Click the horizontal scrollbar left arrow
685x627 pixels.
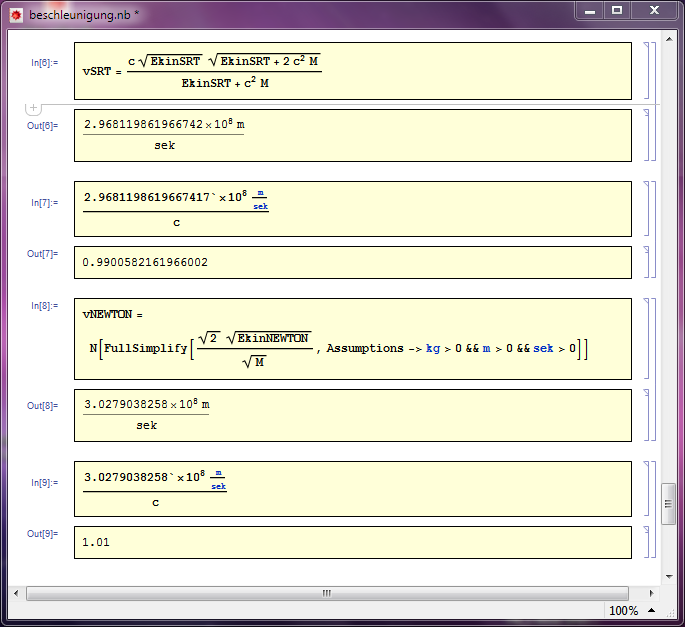[18, 592]
